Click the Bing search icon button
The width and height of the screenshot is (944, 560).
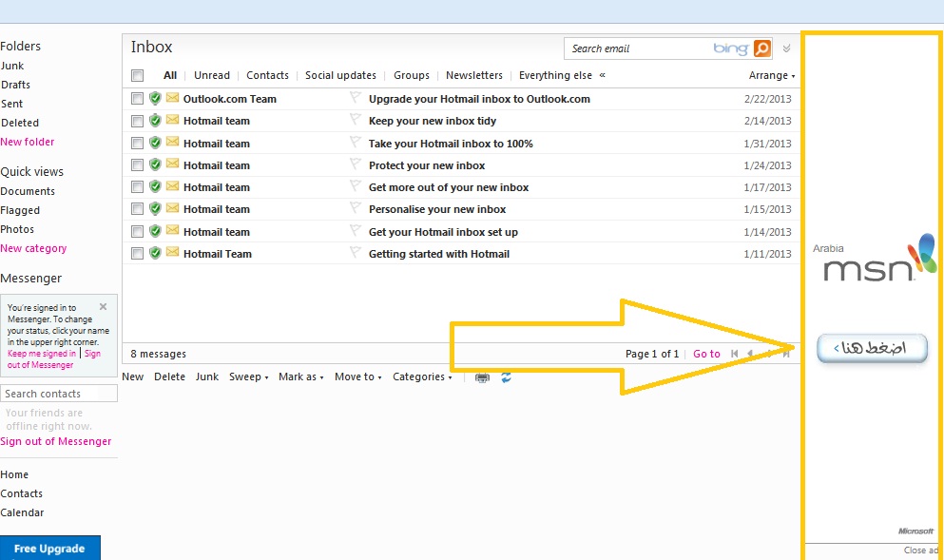pos(762,48)
